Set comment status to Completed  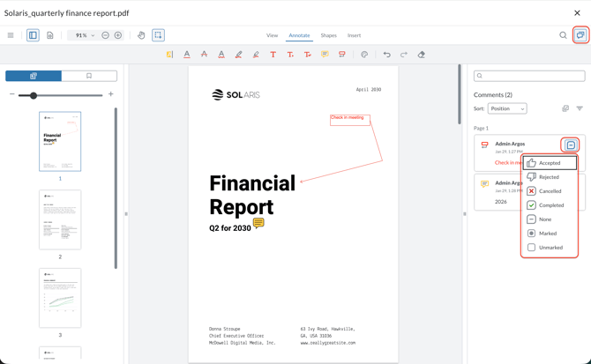pos(550,205)
